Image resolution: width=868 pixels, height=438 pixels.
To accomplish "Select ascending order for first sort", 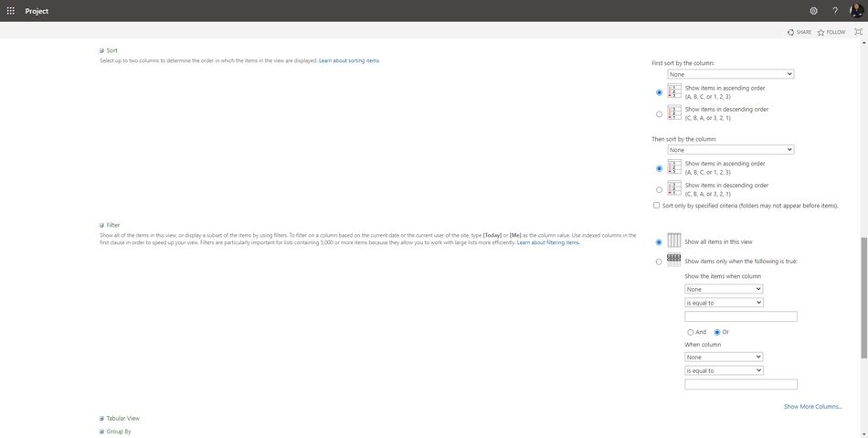I will point(659,92).
